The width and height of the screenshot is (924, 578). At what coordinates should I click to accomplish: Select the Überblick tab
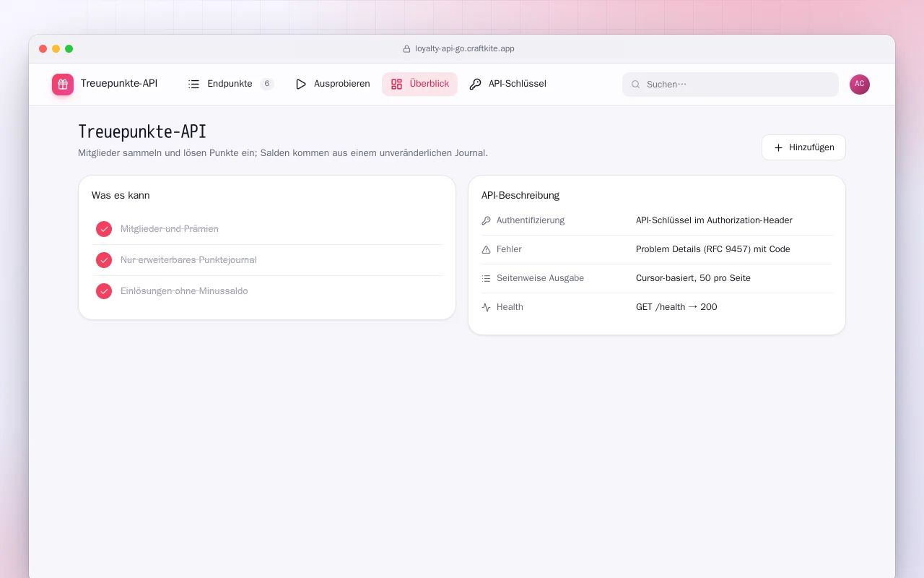point(419,84)
